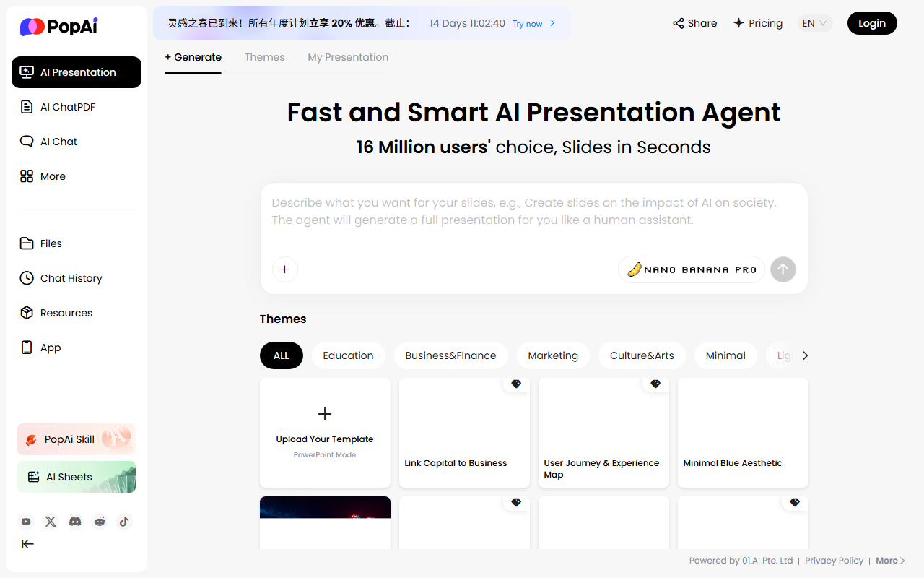Screen dimensions: 924x578
Task: Click the Chat History clock icon
Action: point(27,278)
